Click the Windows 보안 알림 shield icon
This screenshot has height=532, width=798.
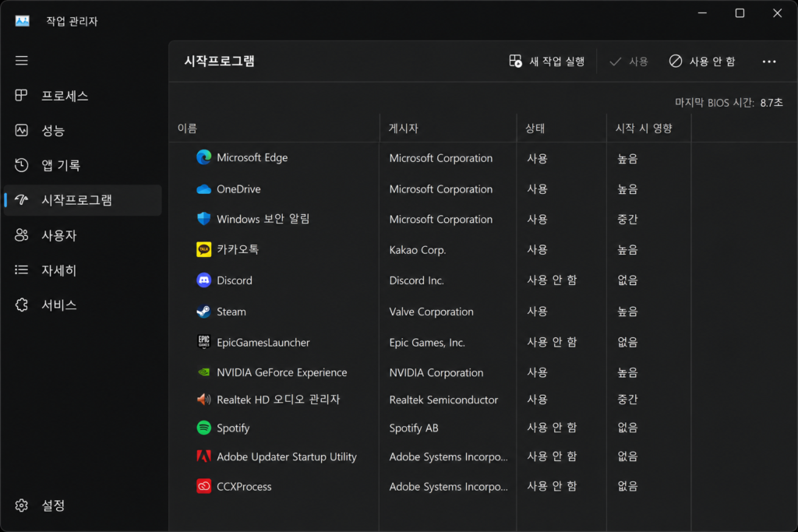pyautogui.click(x=203, y=219)
